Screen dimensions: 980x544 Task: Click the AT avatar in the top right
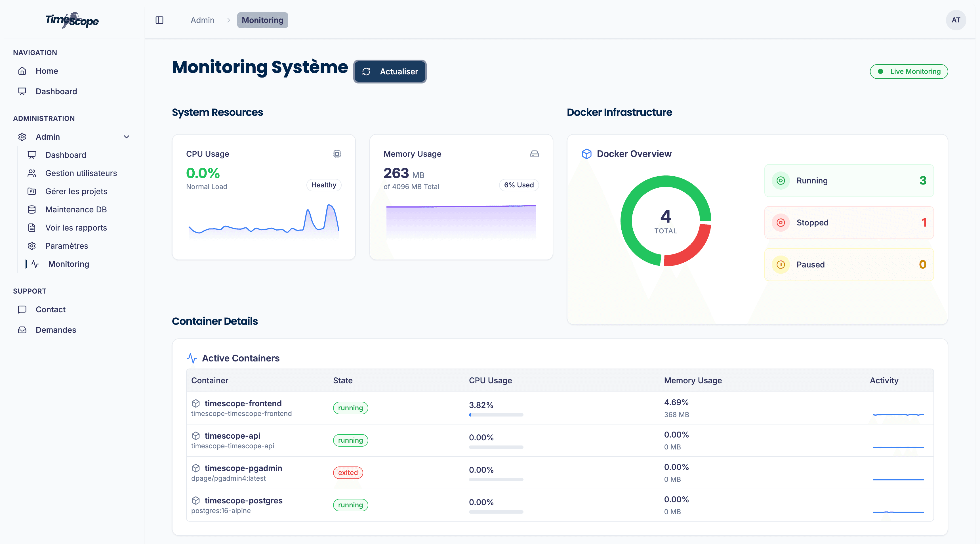(x=956, y=20)
